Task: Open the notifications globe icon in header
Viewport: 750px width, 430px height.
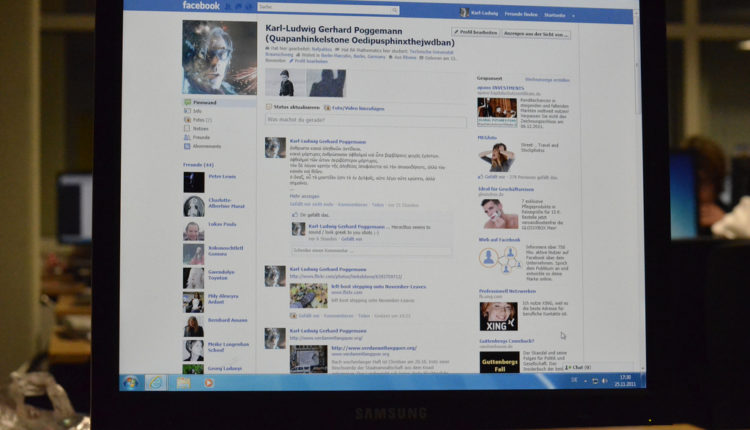Action: pos(248,7)
